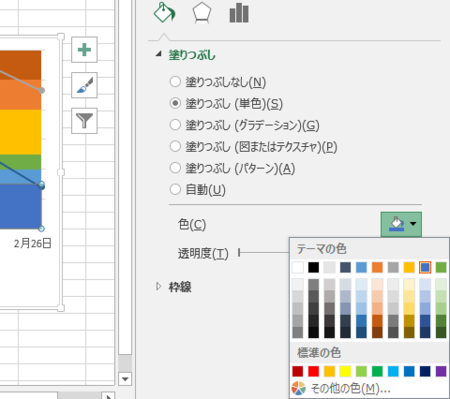
Task: Pick light blue standard color swatch
Action: click(393, 371)
